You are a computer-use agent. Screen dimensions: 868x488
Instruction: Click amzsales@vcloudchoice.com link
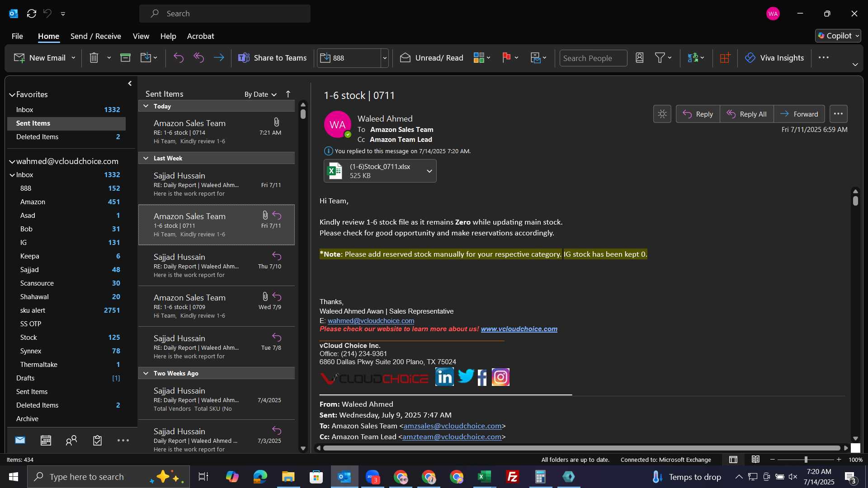(453, 426)
